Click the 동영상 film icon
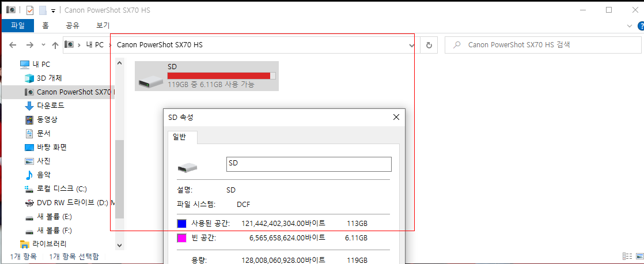This screenshot has width=644, height=264. coord(29,120)
